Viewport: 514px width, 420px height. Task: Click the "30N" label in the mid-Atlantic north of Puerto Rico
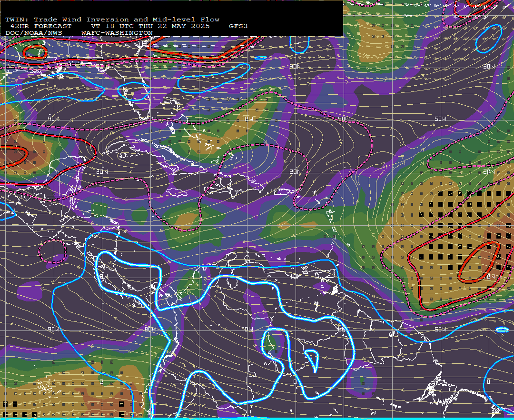pyautogui.click(x=296, y=66)
